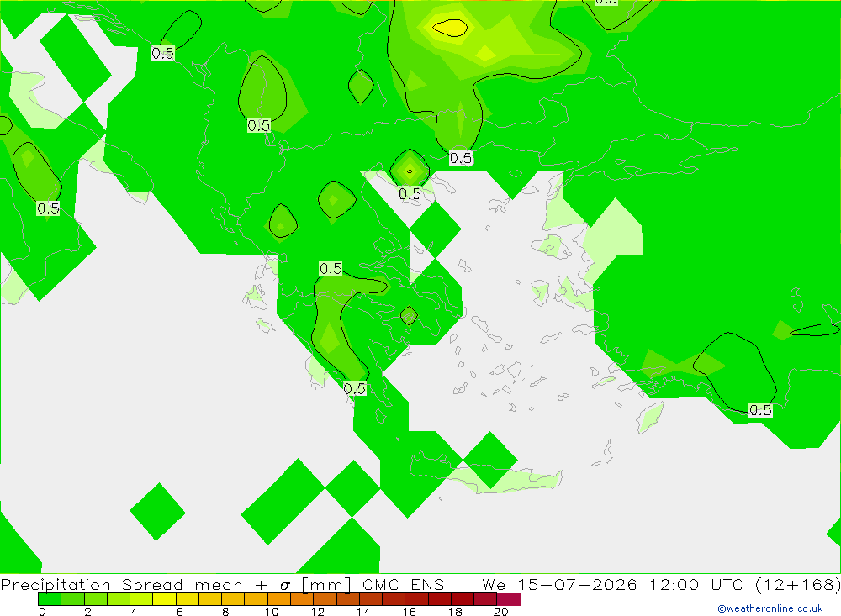Click the legend scale value '14'

click(x=363, y=612)
